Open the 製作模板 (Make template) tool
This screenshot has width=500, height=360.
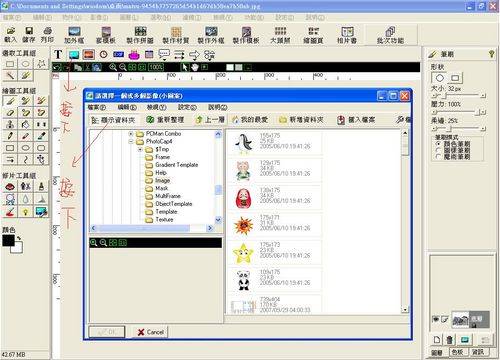tap(246, 35)
